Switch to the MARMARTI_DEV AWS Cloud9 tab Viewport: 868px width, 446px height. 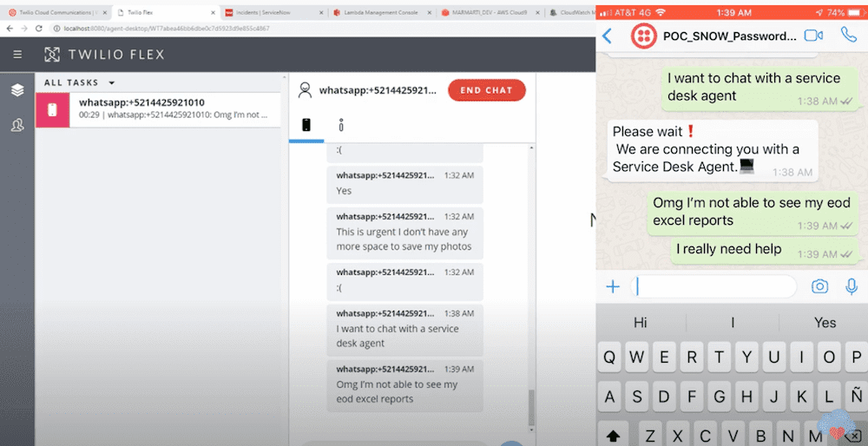(490, 12)
